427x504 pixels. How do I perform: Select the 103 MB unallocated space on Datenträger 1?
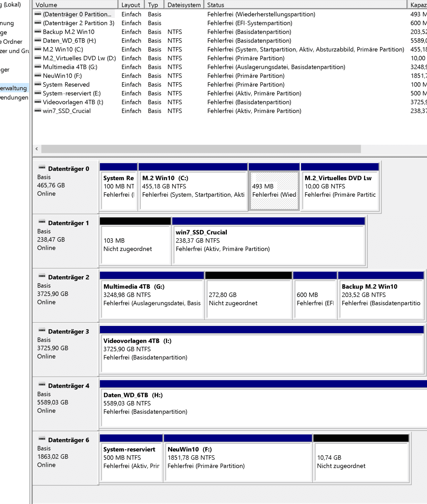click(x=135, y=241)
